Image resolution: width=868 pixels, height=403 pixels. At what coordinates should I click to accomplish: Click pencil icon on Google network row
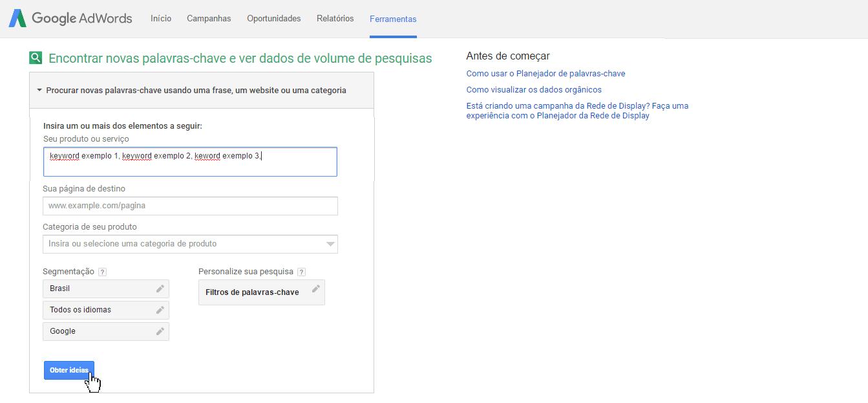tap(160, 331)
